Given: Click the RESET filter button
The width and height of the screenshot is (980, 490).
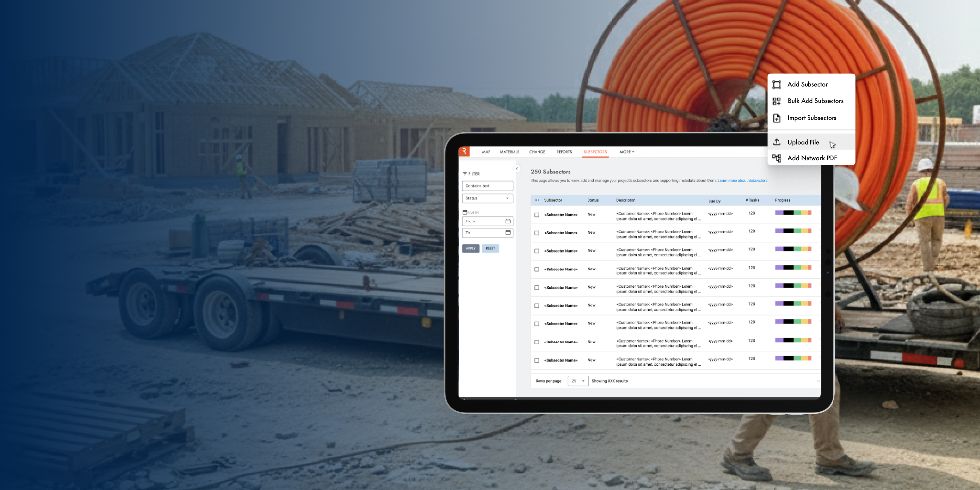Looking at the screenshot, I should pyautogui.click(x=490, y=248).
